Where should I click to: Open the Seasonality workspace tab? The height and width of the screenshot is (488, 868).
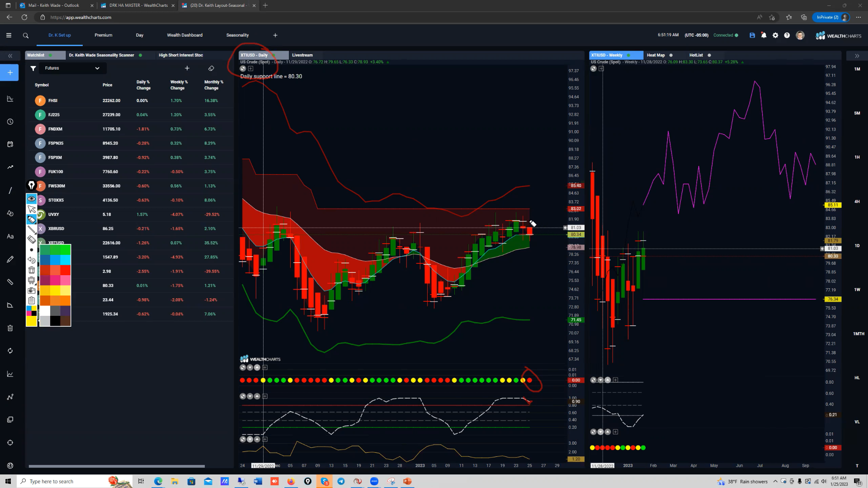[237, 35]
